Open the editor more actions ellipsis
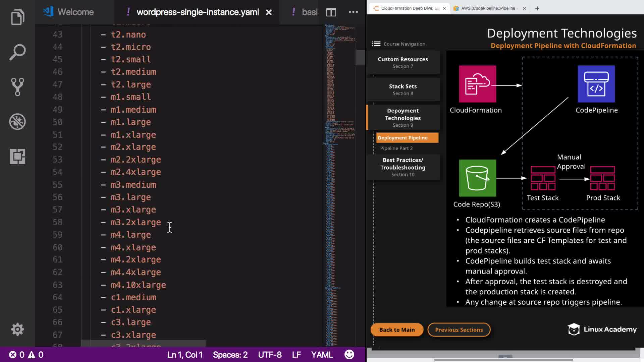Screen dimensions: 644x362 click(x=353, y=12)
